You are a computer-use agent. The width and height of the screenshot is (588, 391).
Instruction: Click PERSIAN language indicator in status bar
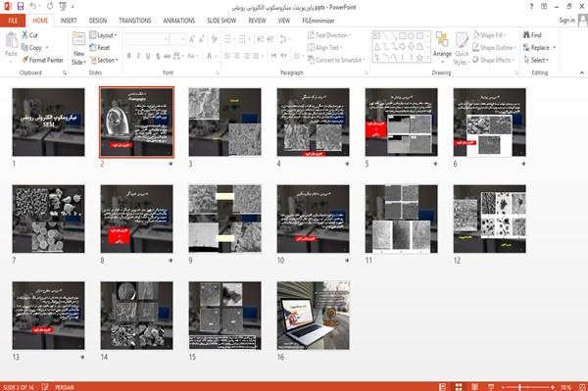pos(64,387)
